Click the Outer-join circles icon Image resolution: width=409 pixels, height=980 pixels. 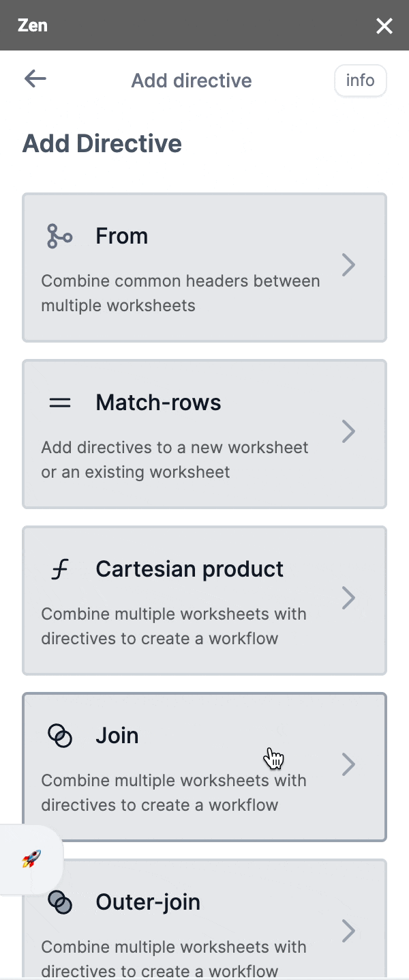coord(60,902)
